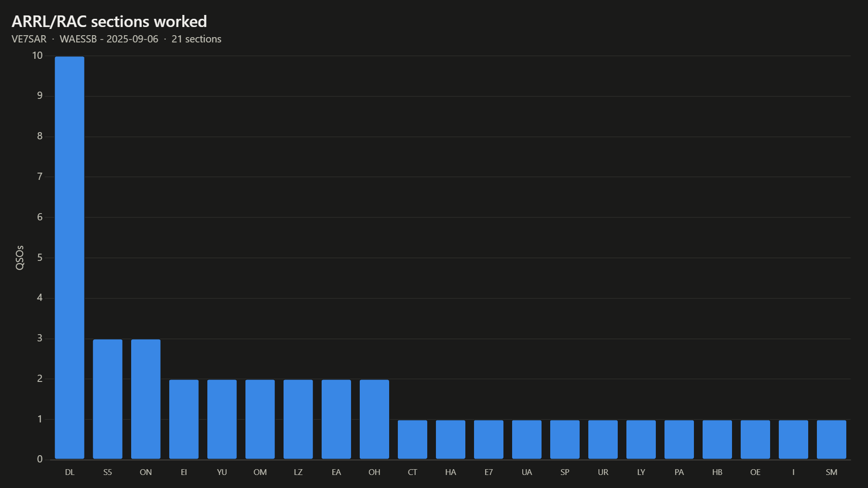Select the CT bar
This screenshot has width=868, height=488.
412,439
